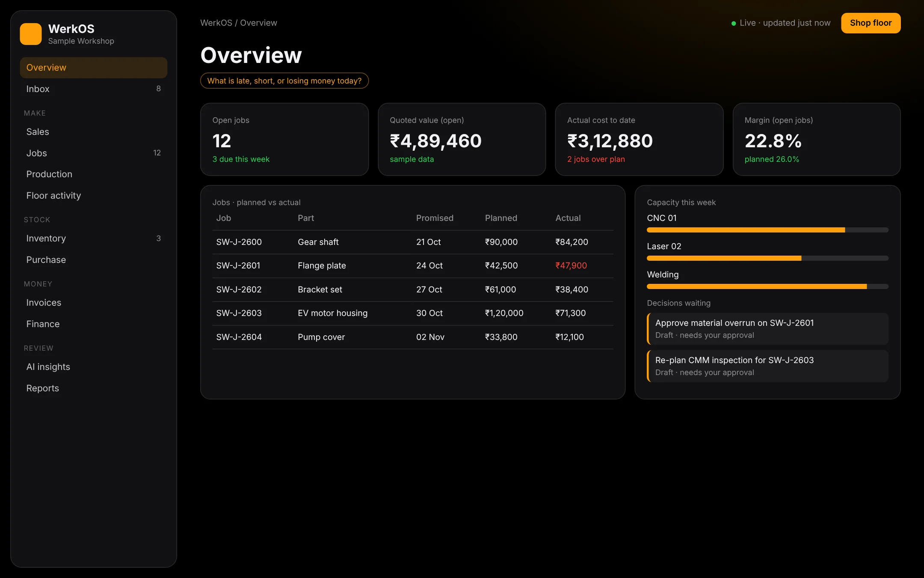Open Reports in the sidebar
This screenshot has width=924, height=578.
click(93, 388)
